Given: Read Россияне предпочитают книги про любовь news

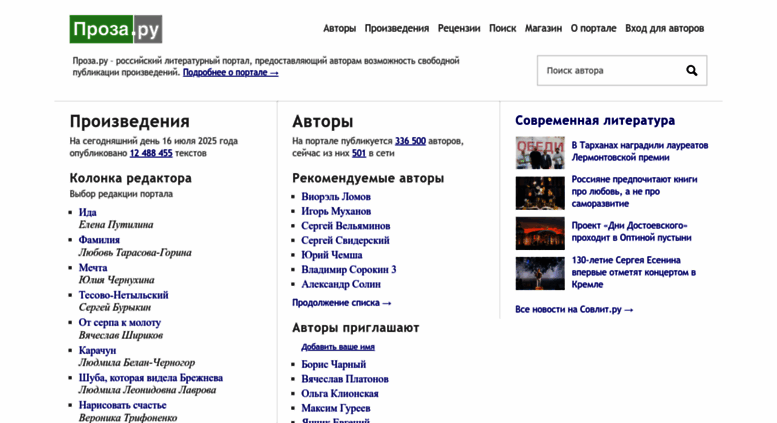Looking at the screenshot, I should 634,191.
